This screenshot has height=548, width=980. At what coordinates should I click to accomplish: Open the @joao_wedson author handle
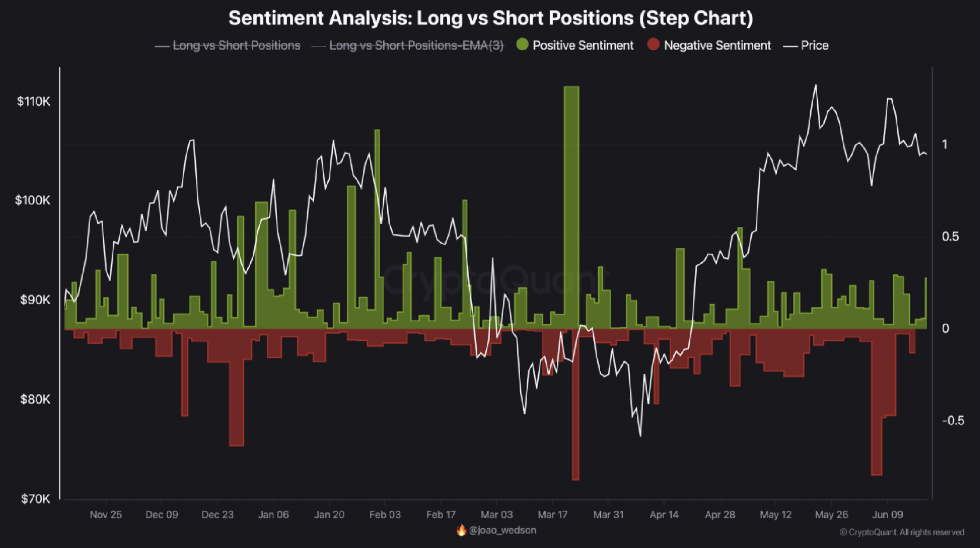point(503,530)
